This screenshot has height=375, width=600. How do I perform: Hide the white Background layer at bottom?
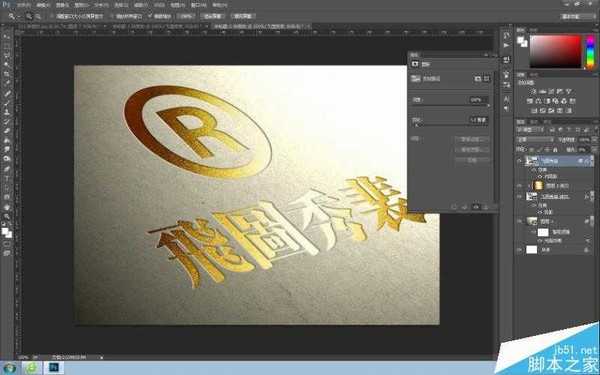519,250
